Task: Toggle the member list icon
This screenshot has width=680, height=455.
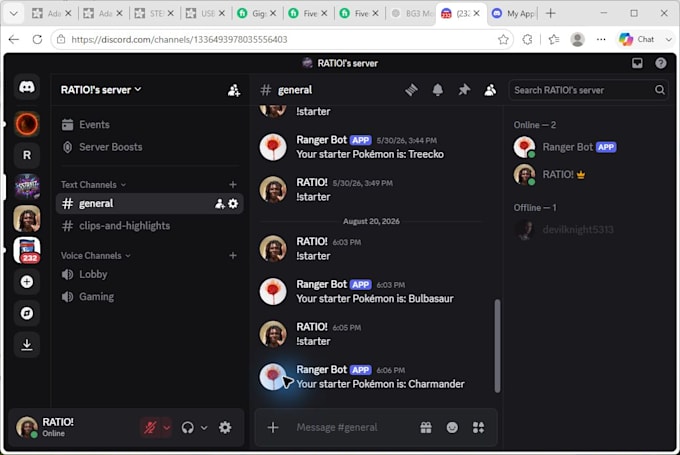Action: [490, 90]
